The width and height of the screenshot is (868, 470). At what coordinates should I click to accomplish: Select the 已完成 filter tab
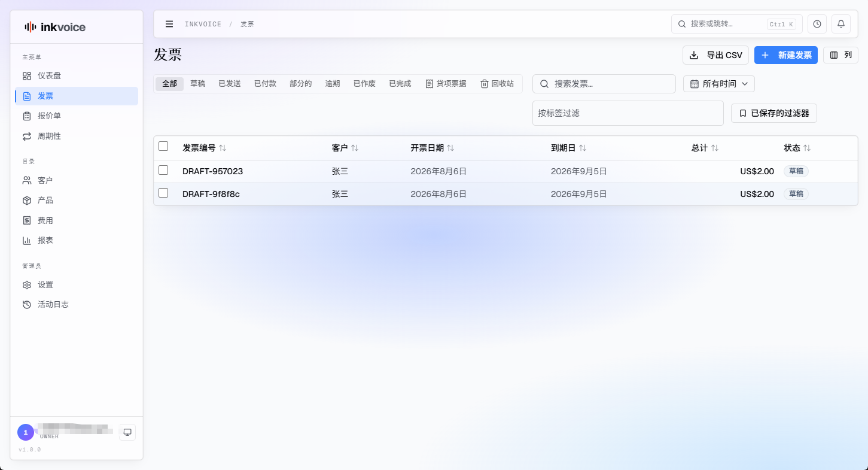pos(400,84)
